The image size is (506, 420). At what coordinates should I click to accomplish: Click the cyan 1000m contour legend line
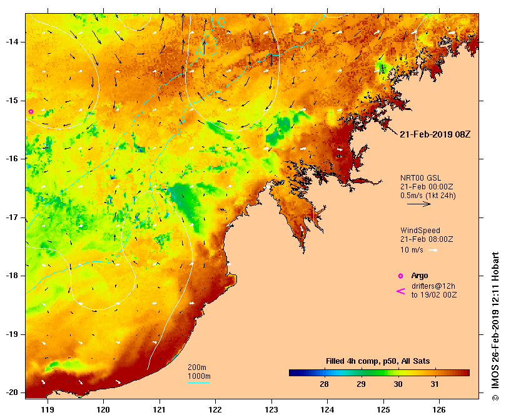point(198,383)
